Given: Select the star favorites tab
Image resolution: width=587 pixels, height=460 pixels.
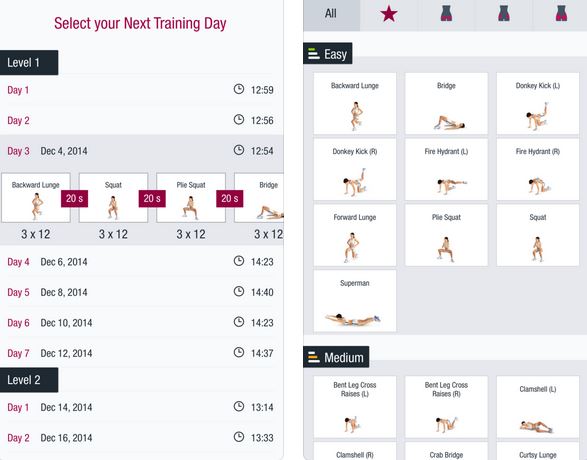Looking at the screenshot, I should coord(389,14).
